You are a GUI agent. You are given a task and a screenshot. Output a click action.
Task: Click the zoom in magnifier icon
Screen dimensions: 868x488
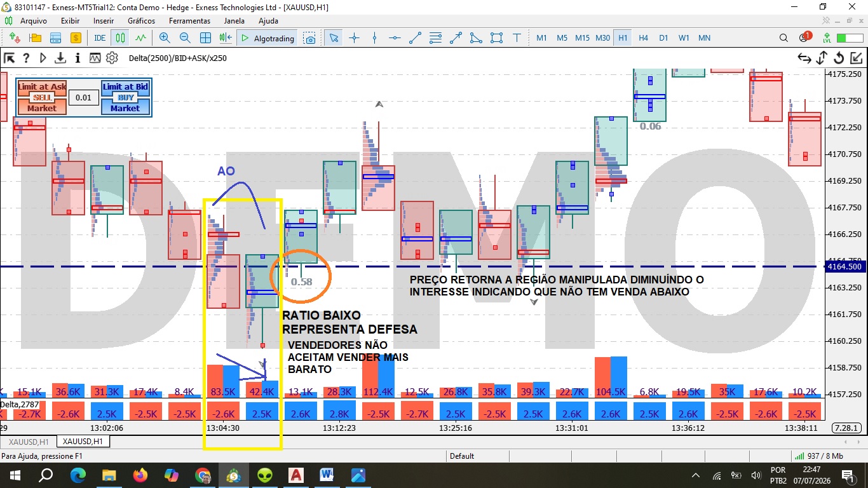tap(165, 38)
